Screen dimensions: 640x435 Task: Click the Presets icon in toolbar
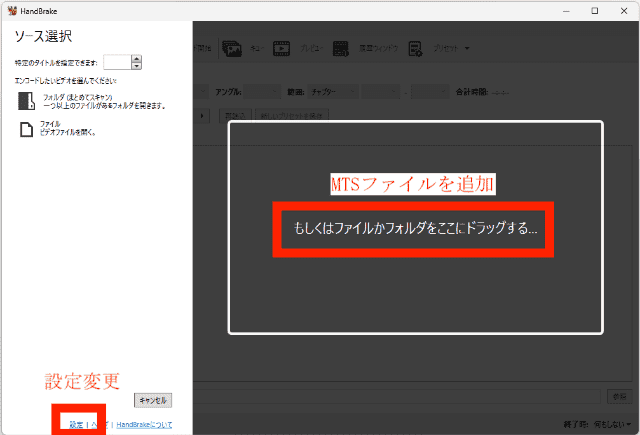416,48
